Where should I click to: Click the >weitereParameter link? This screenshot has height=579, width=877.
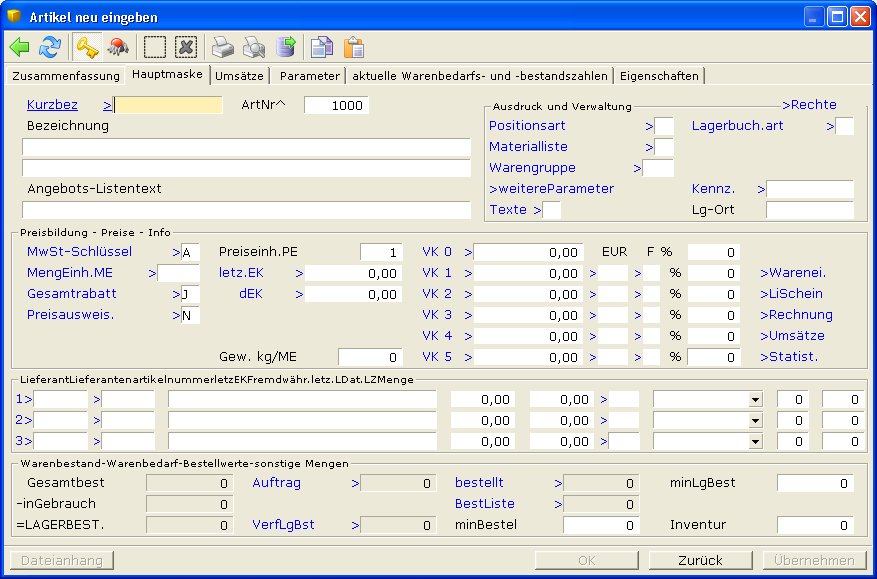(551, 188)
